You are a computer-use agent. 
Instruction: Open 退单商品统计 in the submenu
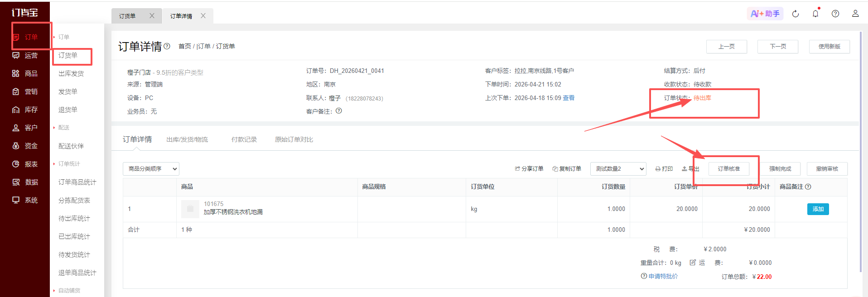click(77, 273)
